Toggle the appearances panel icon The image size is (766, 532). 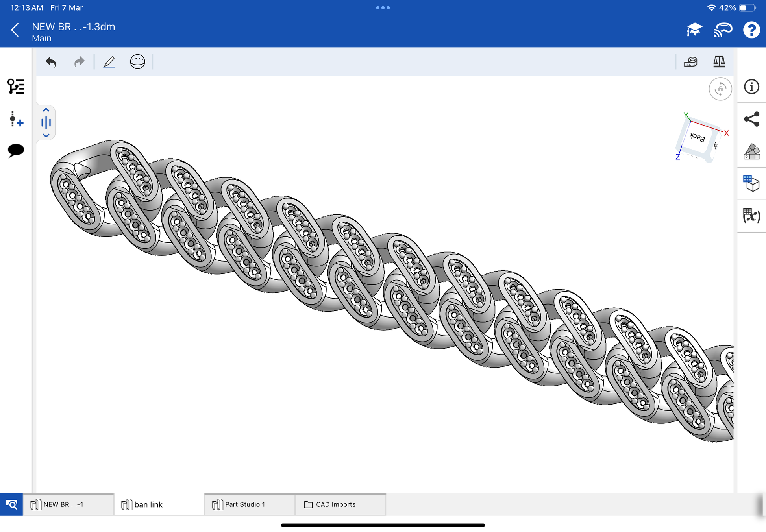pos(751,151)
